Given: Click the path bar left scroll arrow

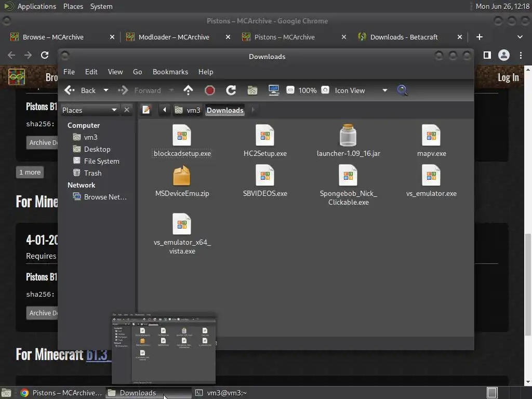Looking at the screenshot, I should pos(165,110).
